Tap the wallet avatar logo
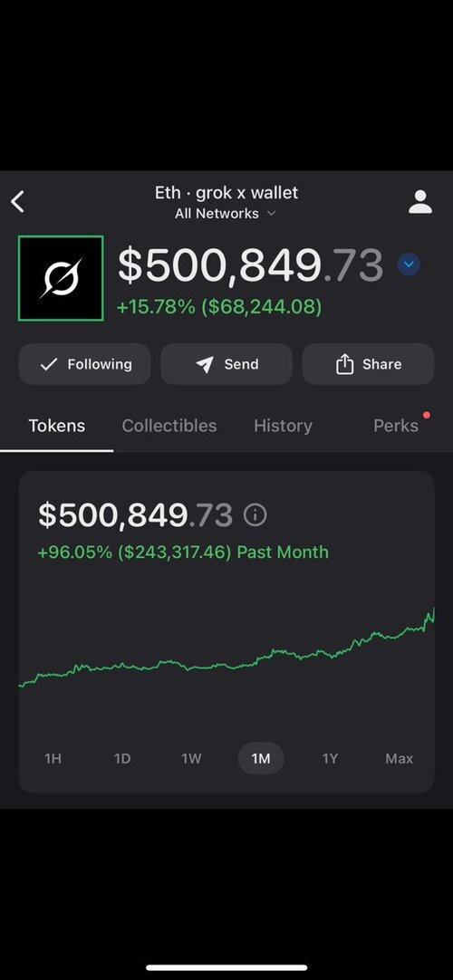453x980 pixels. click(x=61, y=278)
